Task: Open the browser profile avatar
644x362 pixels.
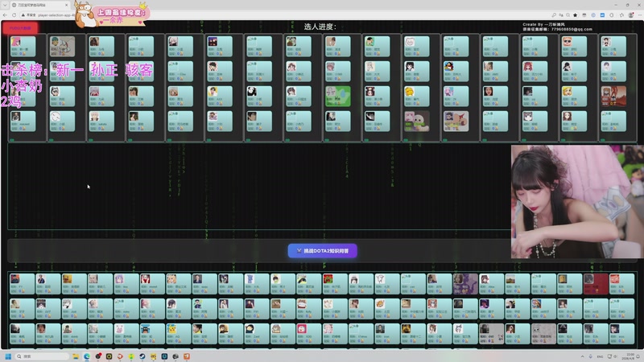Action: [631, 14]
